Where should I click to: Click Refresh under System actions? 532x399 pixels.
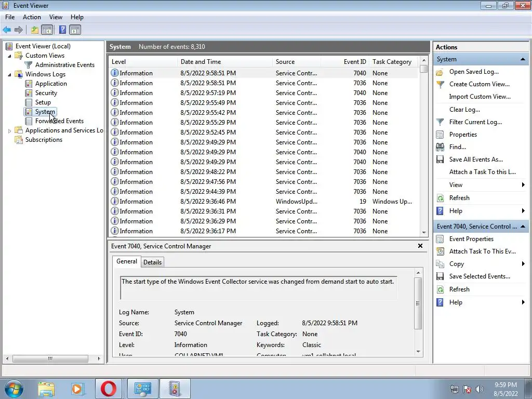point(459,198)
